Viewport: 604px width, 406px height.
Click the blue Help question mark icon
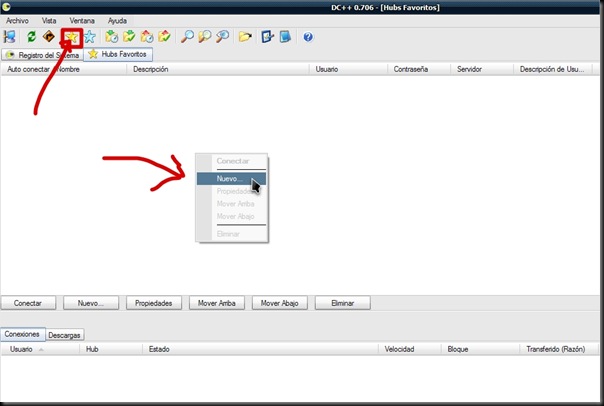tap(308, 37)
